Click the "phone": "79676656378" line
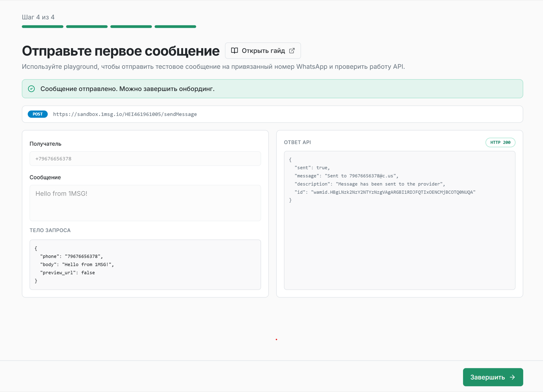Image resolution: width=543 pixels, height=392 pixels. pos(71,256)
